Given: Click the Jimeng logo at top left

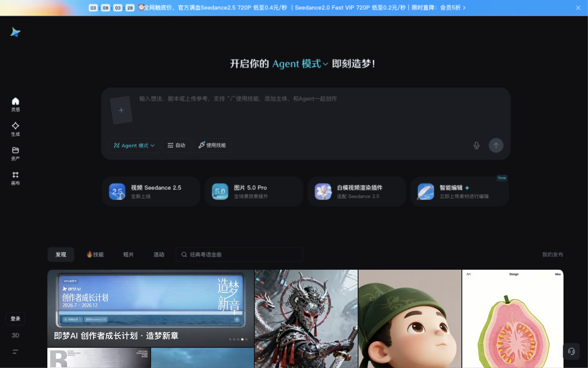Looking at the screenshot, I should 16,32.
